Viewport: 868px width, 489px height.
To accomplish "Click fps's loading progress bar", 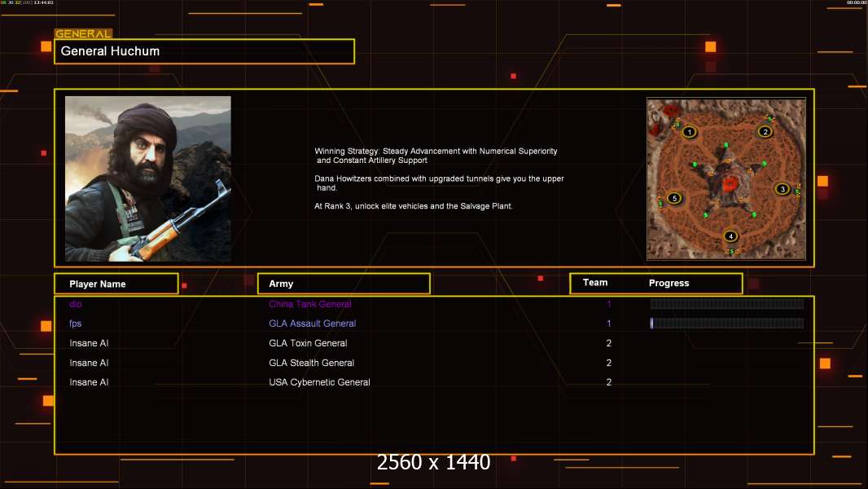I will [727, 323].
